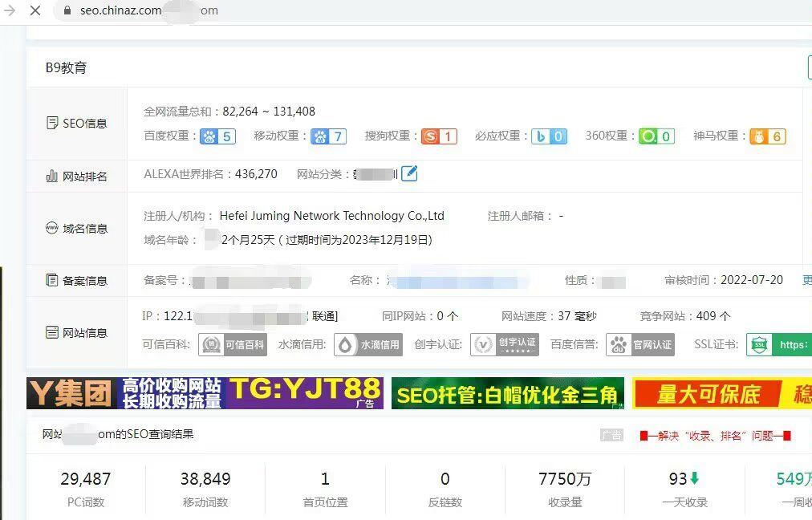The image size is (812, 520).
Task: Click the 审核时间 2022-07-20 text
Action: (752, 280)
